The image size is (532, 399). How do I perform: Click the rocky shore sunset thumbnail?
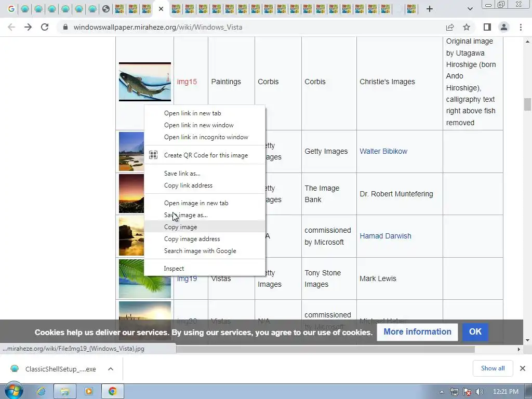tap(131, 236)
